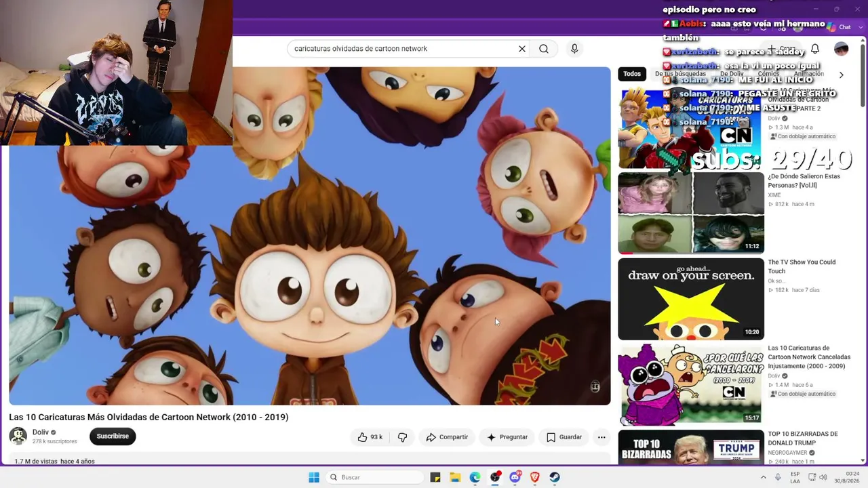The width and height of the screenshot is (868, 488).
Task: Select the Cómics filter chip
Action: pos(768,74)
